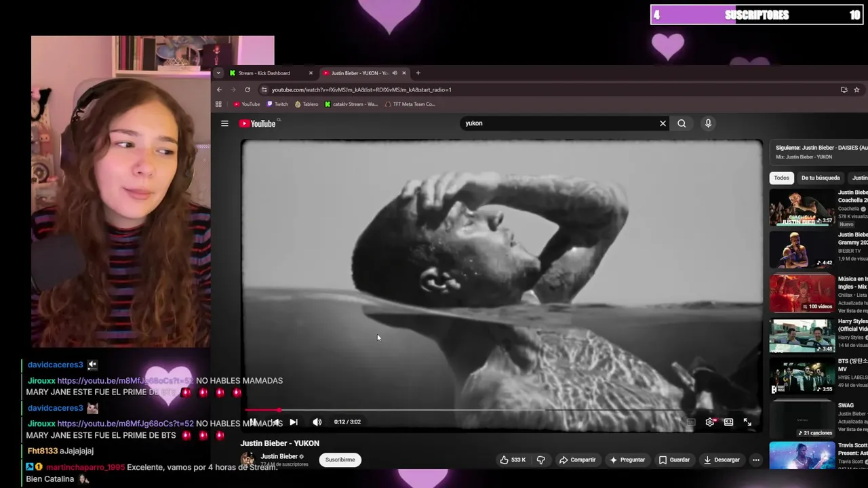Open Justin Bieber channel avatar
Screen dimensions: 868x488
248,460
